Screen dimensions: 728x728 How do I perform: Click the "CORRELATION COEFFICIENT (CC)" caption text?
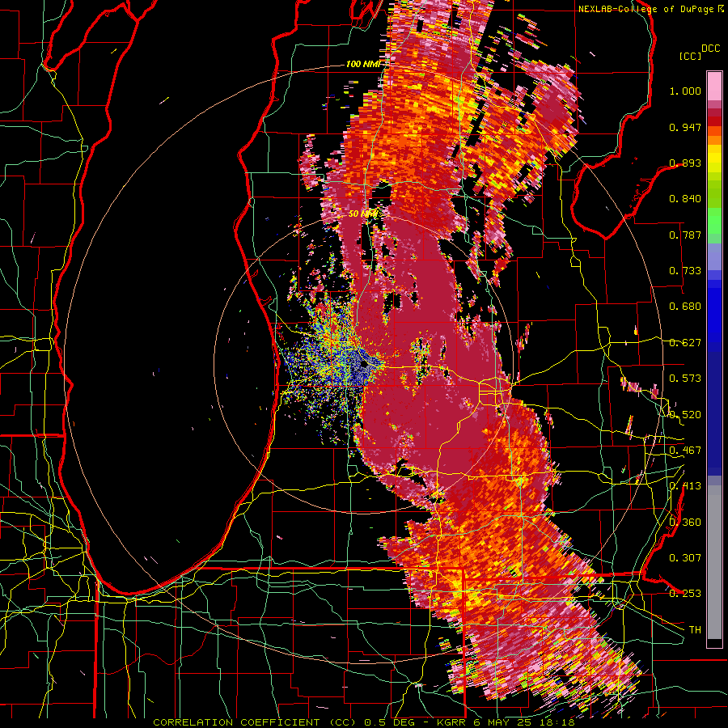click(x=255, y=722)
